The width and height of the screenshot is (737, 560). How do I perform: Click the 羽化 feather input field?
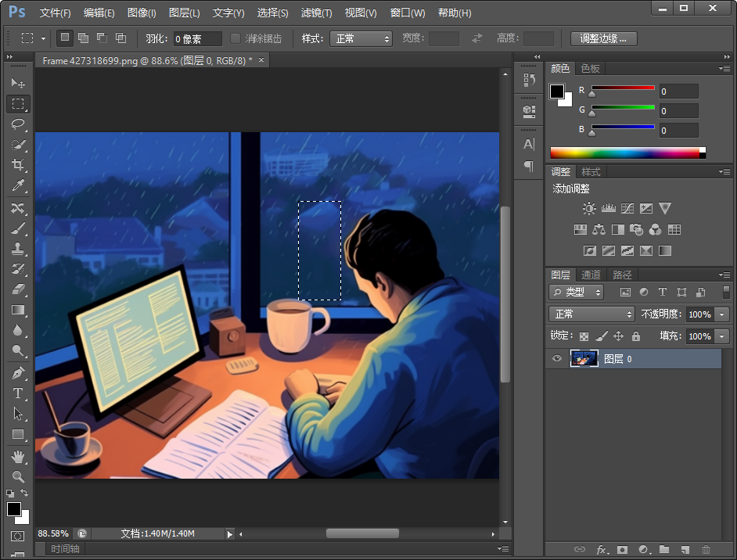pos(197,38)
